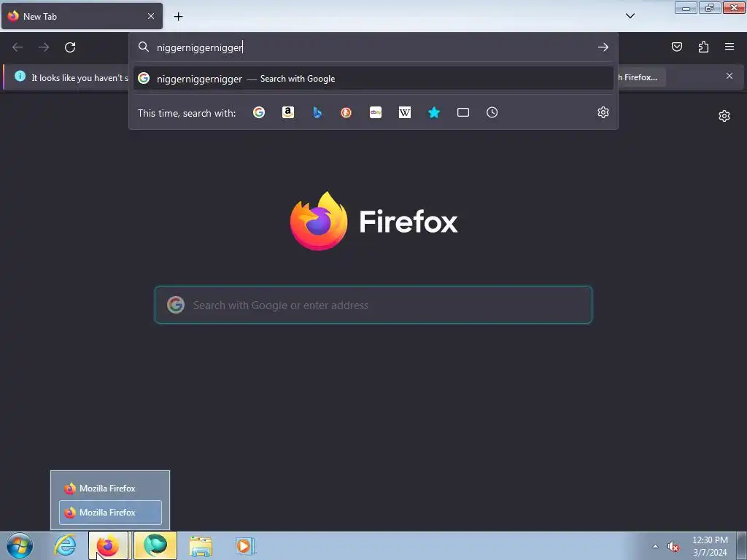Search in Bookmarks using the star icon

[434, 112]
